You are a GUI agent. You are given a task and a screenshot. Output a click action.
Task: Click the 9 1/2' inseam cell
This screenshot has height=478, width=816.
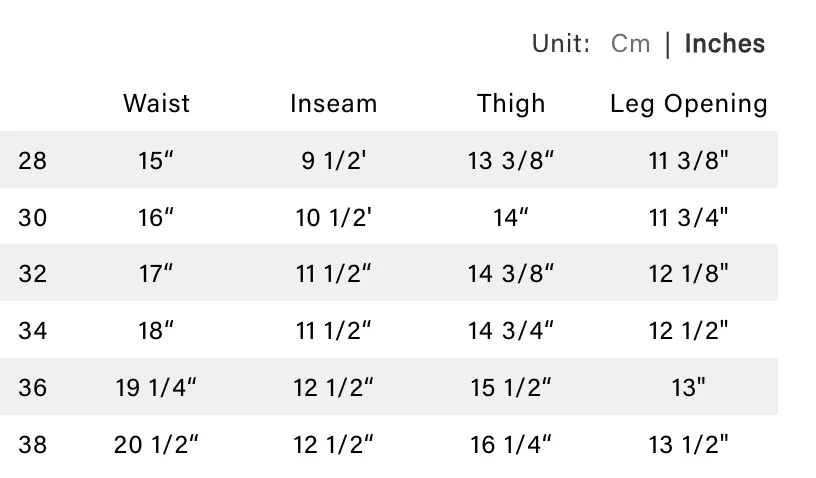(334, 160)
